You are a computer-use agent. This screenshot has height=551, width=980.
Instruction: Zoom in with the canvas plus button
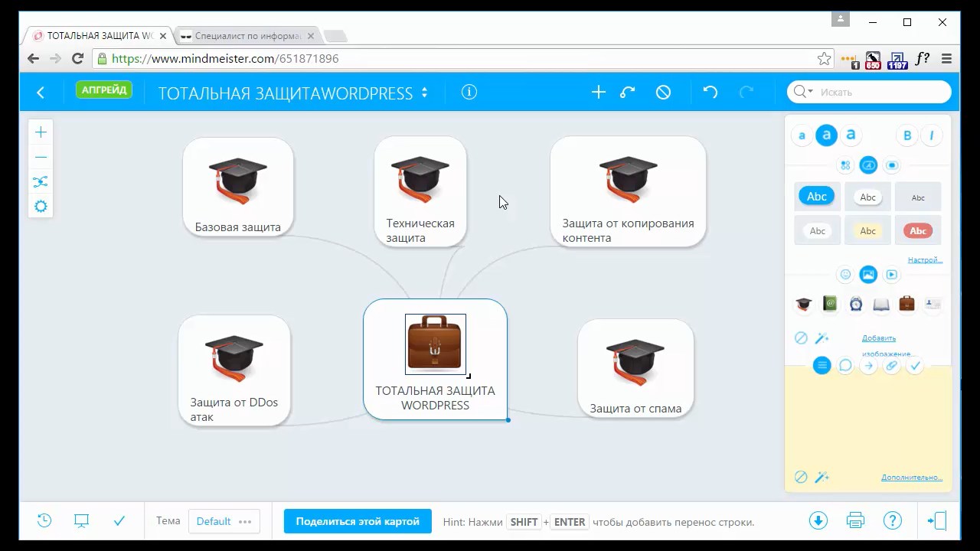pos(41,132)
